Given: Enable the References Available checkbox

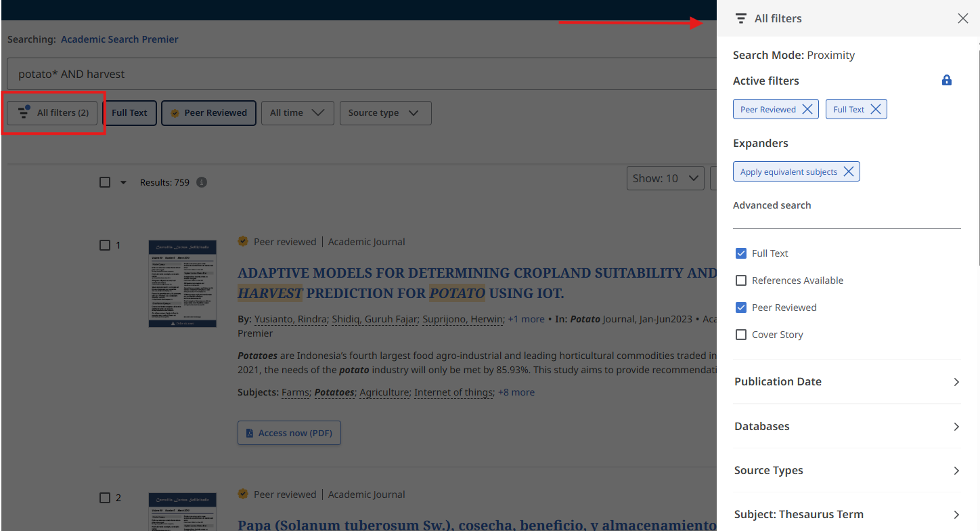Looking at the screenshot, I should [x=741, y=280].
